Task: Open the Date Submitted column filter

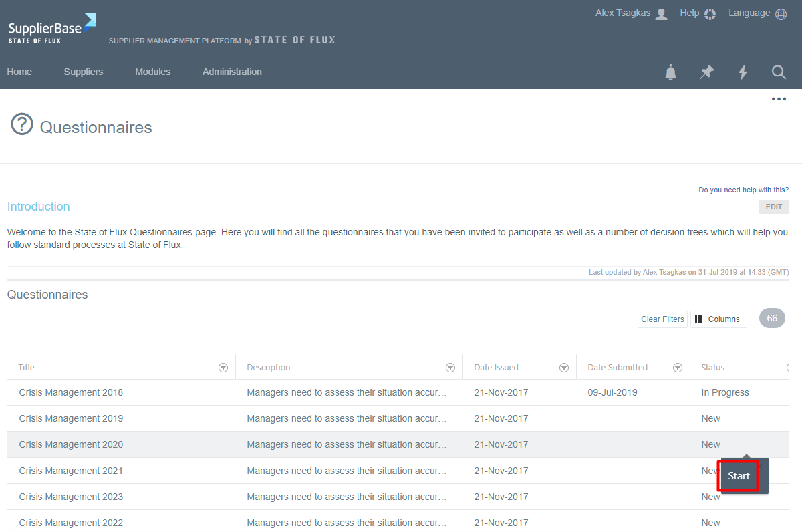Action: tap(678, 368)
